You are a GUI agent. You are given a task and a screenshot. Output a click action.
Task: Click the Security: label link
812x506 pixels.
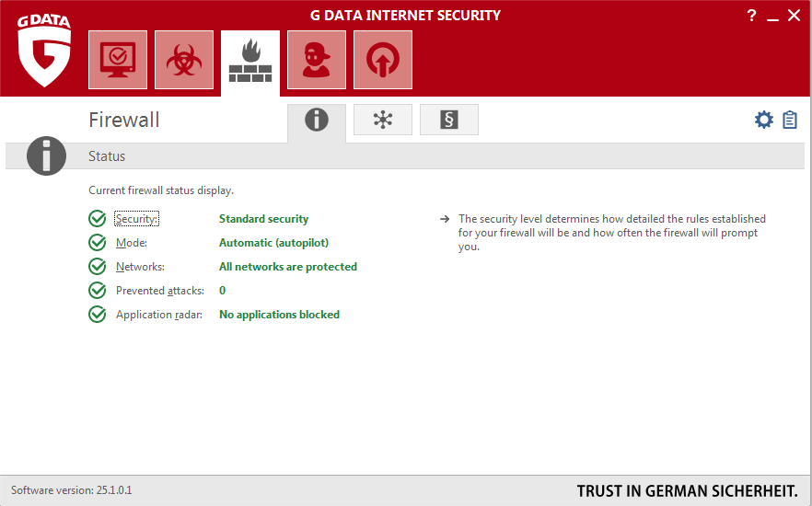coord(136,219)
